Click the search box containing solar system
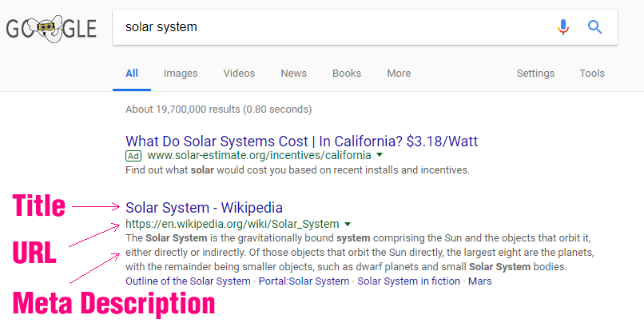The height and width of the screenshot is (323, 644). click(364, 27)
